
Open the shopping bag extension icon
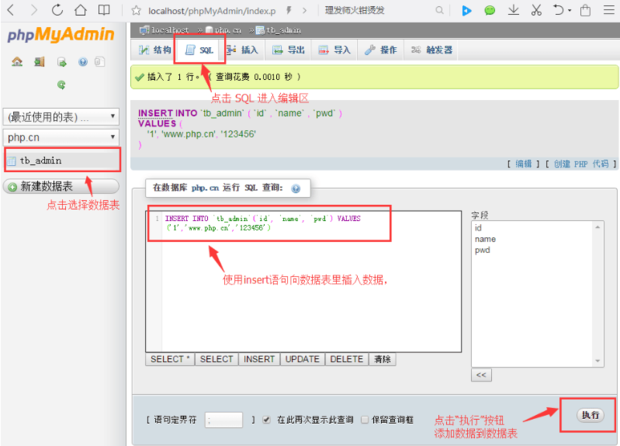click(x=585, y=10)
